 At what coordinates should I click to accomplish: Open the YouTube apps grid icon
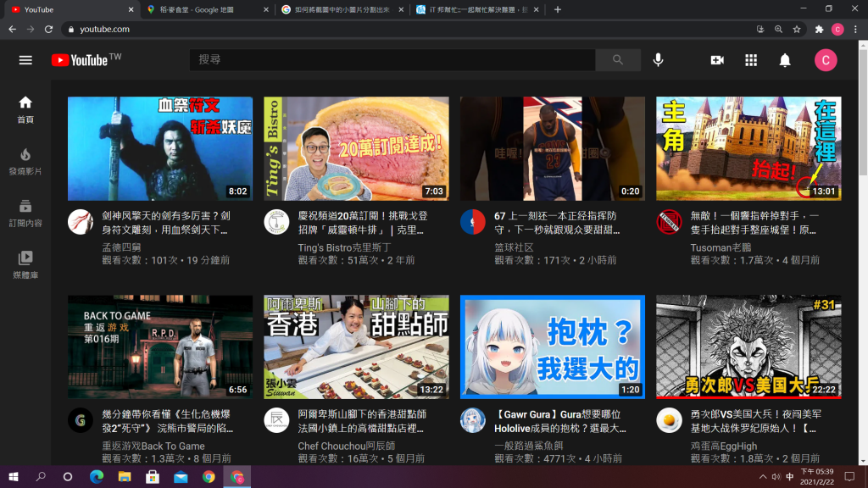point(751,60)
